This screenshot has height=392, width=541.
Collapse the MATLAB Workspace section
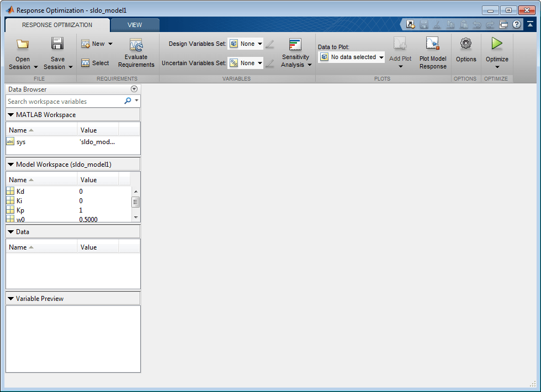[x=10, y=115]
